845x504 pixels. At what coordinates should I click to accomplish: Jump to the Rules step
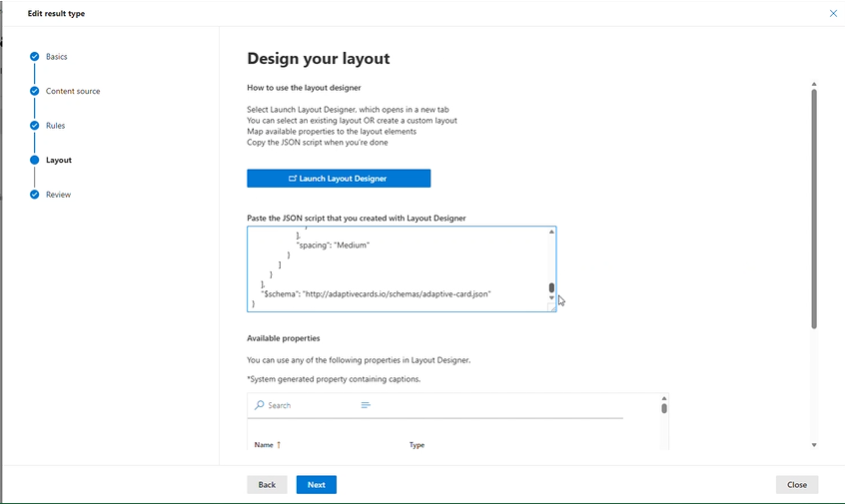tap(56, 126)
